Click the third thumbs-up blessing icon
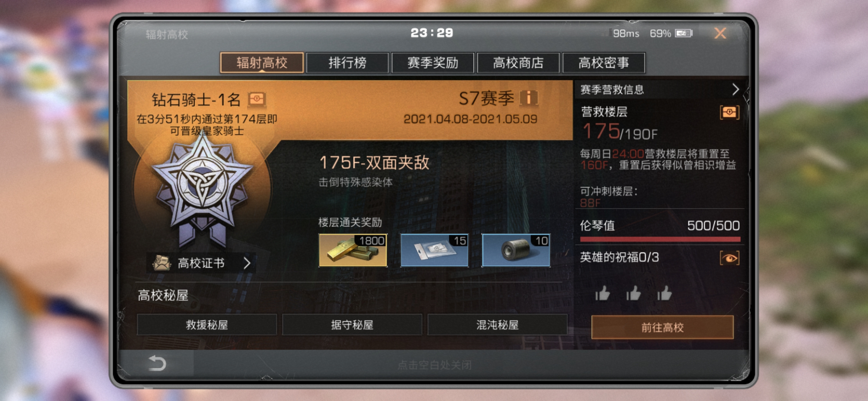 (x=664, y=293)
